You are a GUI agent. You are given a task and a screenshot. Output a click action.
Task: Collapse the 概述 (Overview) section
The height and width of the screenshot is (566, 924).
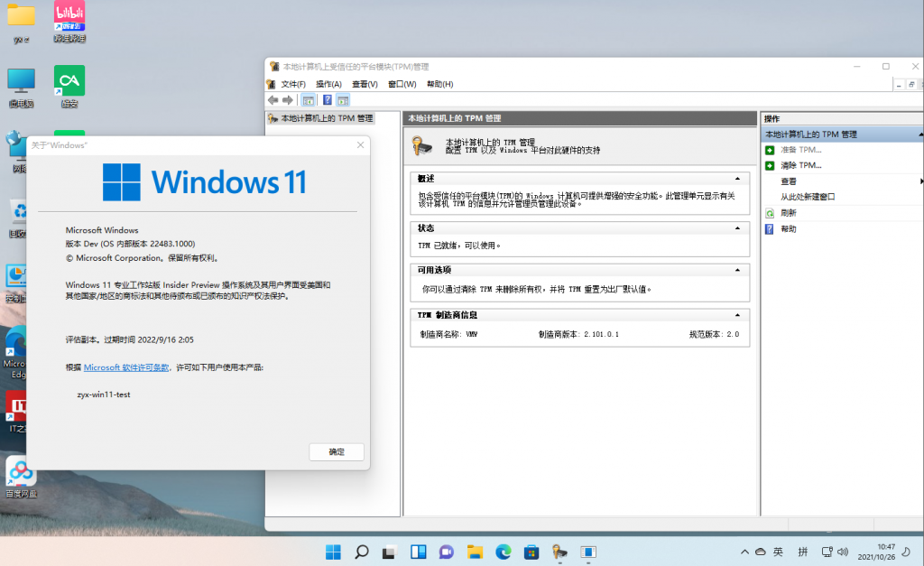738,178
